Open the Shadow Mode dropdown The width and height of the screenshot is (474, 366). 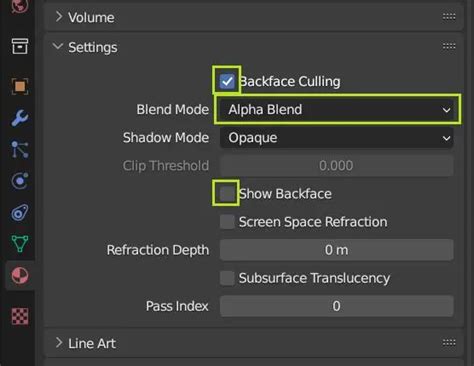[336, 138]
